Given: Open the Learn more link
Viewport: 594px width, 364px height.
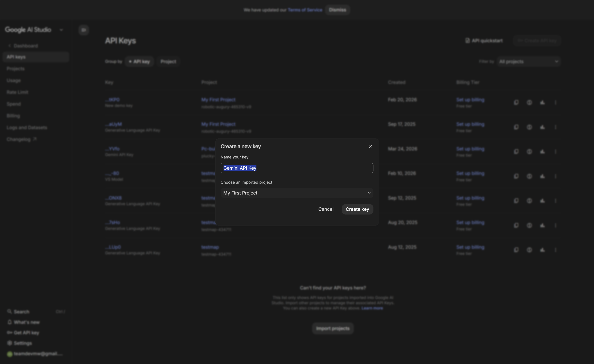Looking at the screenshot, I should pos(372,308).
